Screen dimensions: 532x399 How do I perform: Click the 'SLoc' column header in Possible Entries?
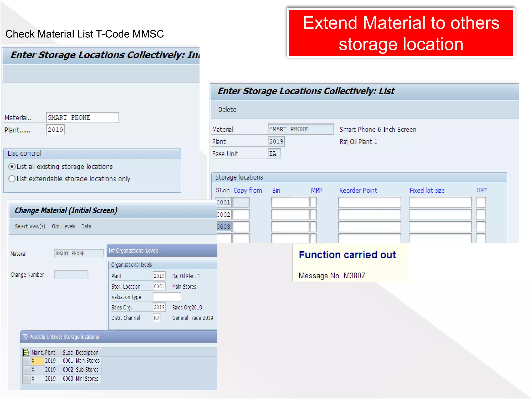click(x=68, y=353)
